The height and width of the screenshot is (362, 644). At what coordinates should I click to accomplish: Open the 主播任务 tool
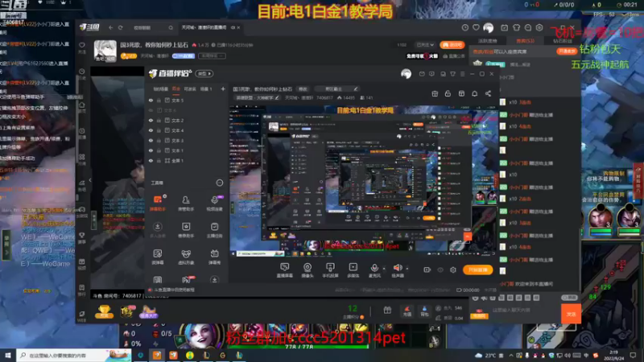(x=214, y=230)
